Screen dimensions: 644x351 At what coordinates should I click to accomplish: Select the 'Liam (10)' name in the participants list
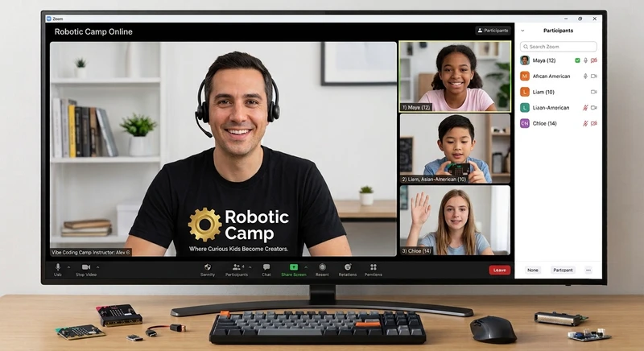point(543,92)
